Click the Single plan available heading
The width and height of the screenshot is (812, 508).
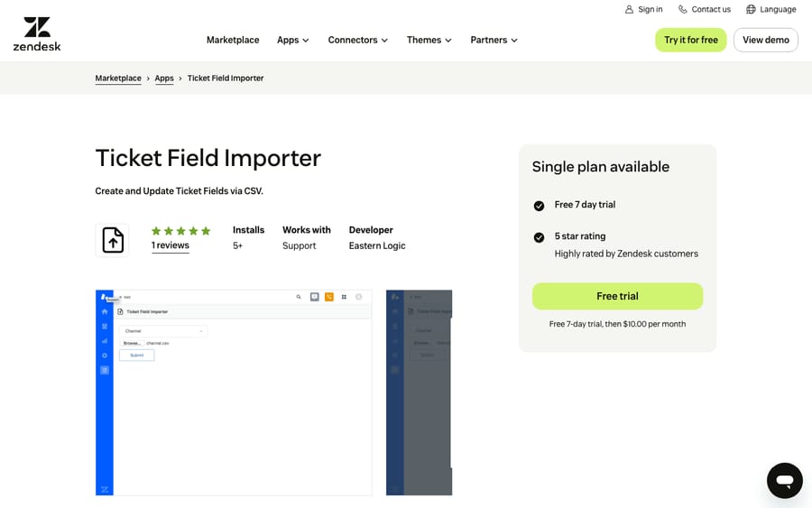(x=601, y=167)
